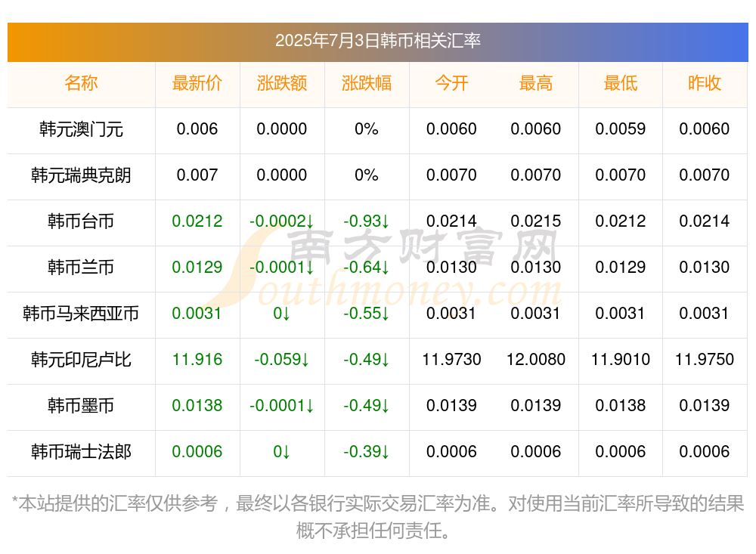
Task: Click the 韩币马来西亚币 row name
Action: pos(81,314)
